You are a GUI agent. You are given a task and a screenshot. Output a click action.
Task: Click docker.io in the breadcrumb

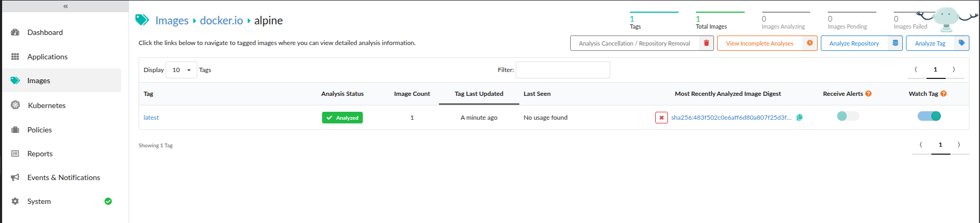[221, 21]
